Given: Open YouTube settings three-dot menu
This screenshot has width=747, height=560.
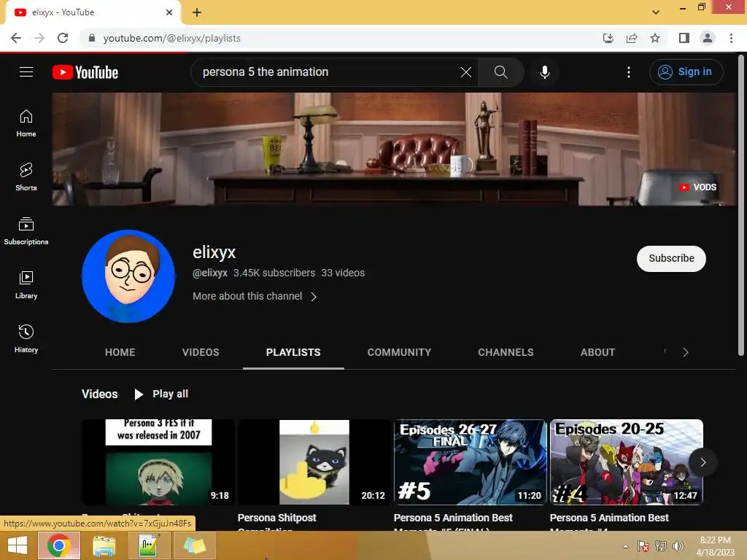Looking at the screenshot, I should (x=629, y=72).
